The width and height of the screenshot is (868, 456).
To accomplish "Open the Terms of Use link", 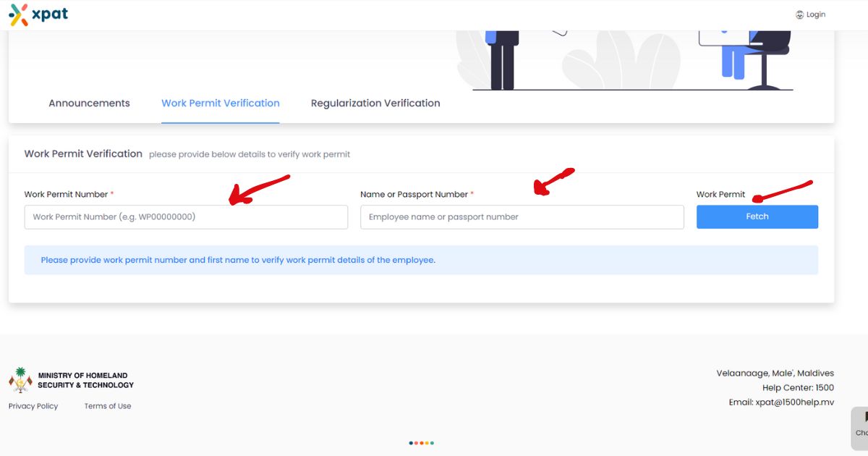I will click(x=108, y=406).
